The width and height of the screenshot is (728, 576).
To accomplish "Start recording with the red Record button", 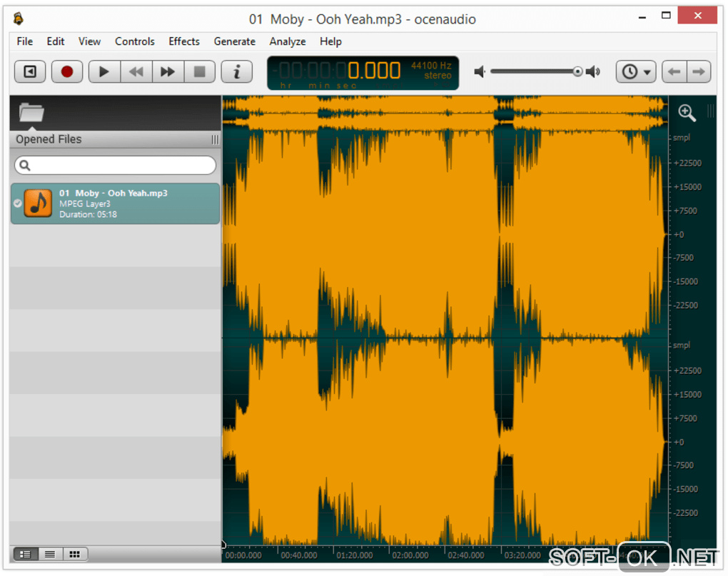I will click(67, 71).
